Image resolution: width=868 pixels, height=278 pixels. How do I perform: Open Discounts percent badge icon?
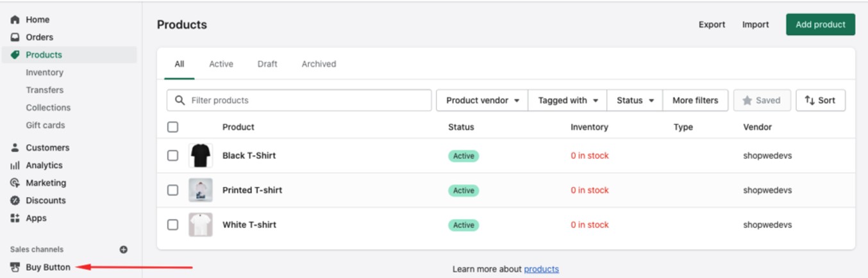coord(15,200)
